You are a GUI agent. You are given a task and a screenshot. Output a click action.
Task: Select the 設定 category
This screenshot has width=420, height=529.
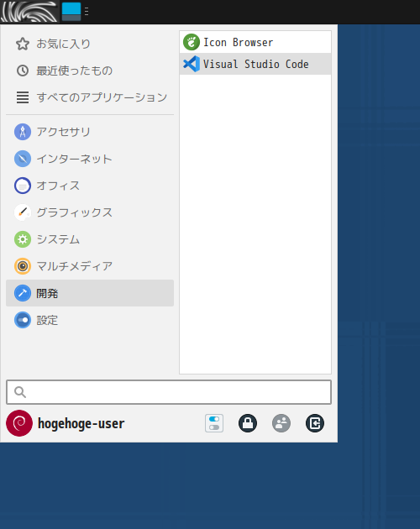90,320
